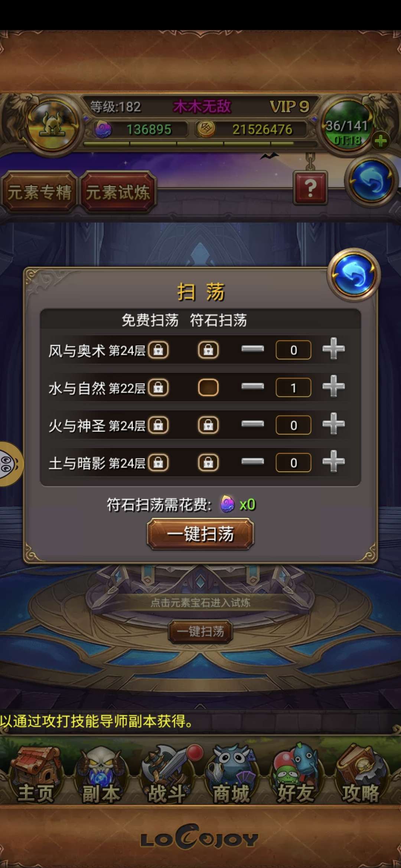The width and height of the screenshot is (401, 868).
Task: Open the 战斗 battle icon
Action: (167, 776)
